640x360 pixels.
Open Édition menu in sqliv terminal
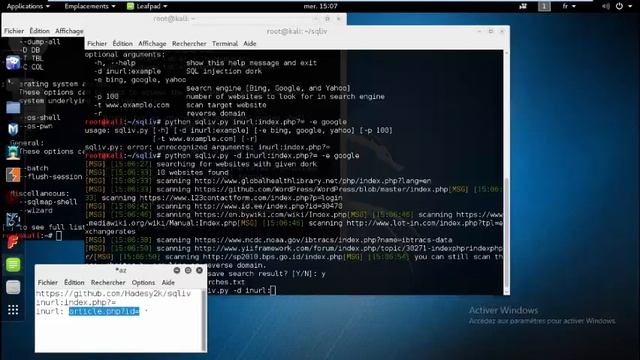coord(122,44)
